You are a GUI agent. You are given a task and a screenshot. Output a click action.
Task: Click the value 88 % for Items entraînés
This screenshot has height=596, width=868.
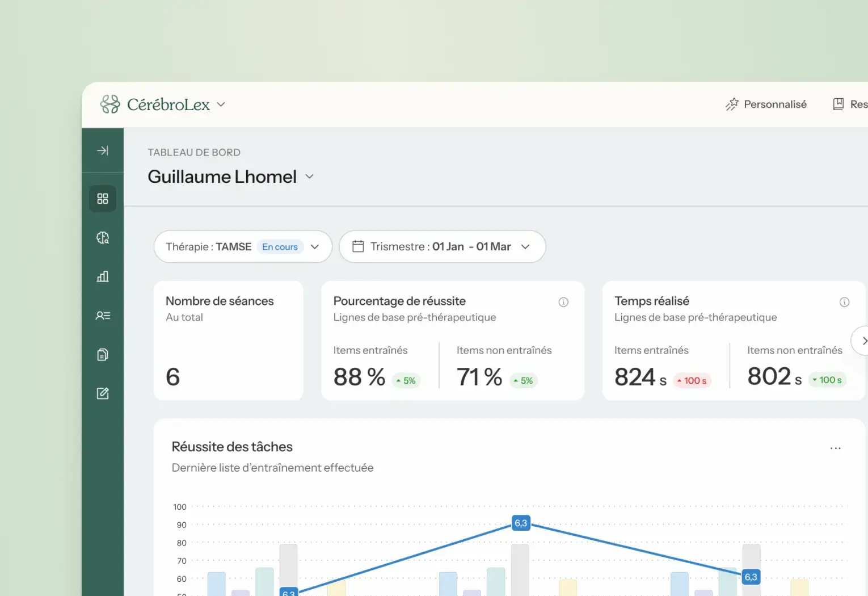(359, 377)
